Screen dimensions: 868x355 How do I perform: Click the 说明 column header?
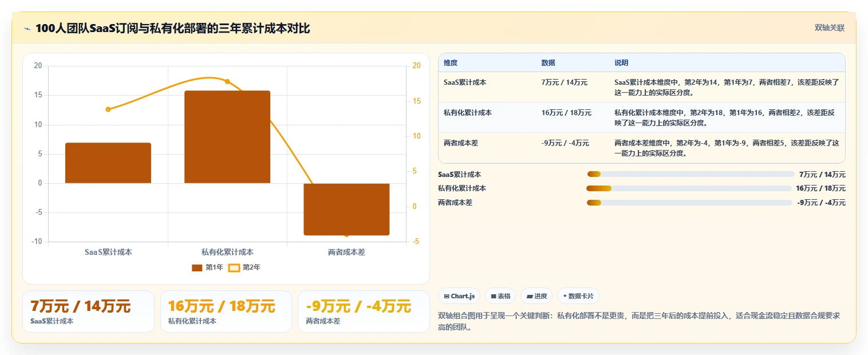621,63
